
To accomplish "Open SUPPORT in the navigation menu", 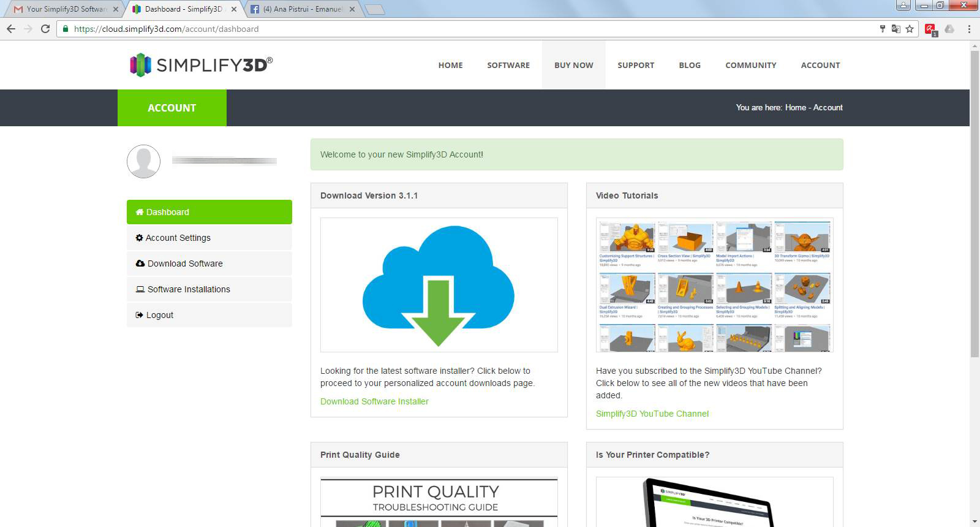I will pyautogui.click(x=636, y=65).
